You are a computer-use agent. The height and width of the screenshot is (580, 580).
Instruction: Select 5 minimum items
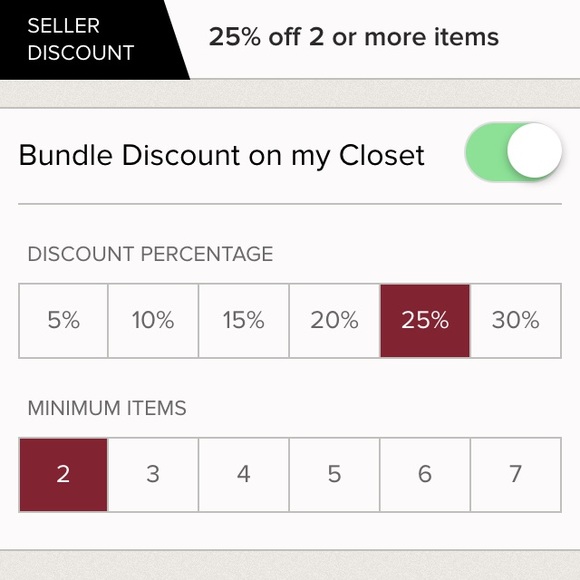pyautogui.click(x=334, y=475)
